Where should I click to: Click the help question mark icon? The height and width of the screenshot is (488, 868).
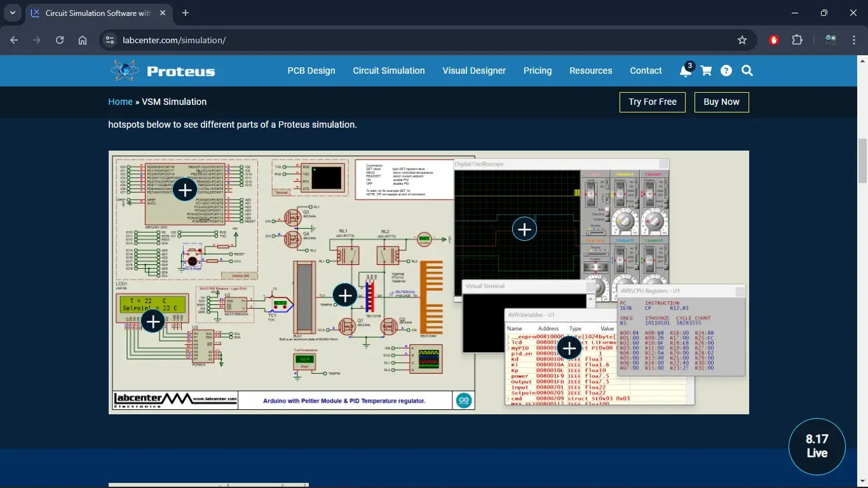click(726, 71)
